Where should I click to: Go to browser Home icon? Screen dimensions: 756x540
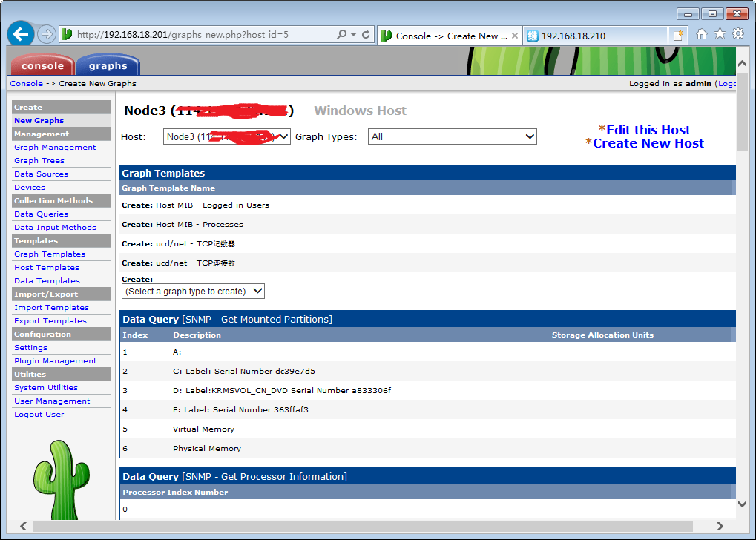coord(702,34)
